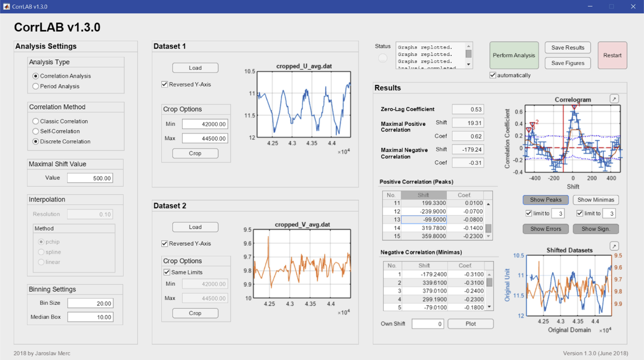Click down arrow of Negative Correlation table scrollbar
The height and width of the screenshot is (360, 644).
tap(489, 307)
